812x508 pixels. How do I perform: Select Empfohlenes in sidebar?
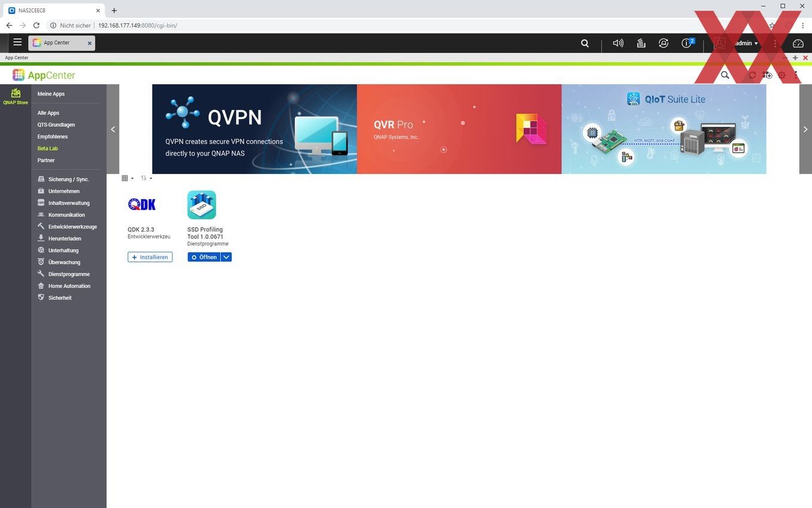pyautogui.click(x=53, y=137)
